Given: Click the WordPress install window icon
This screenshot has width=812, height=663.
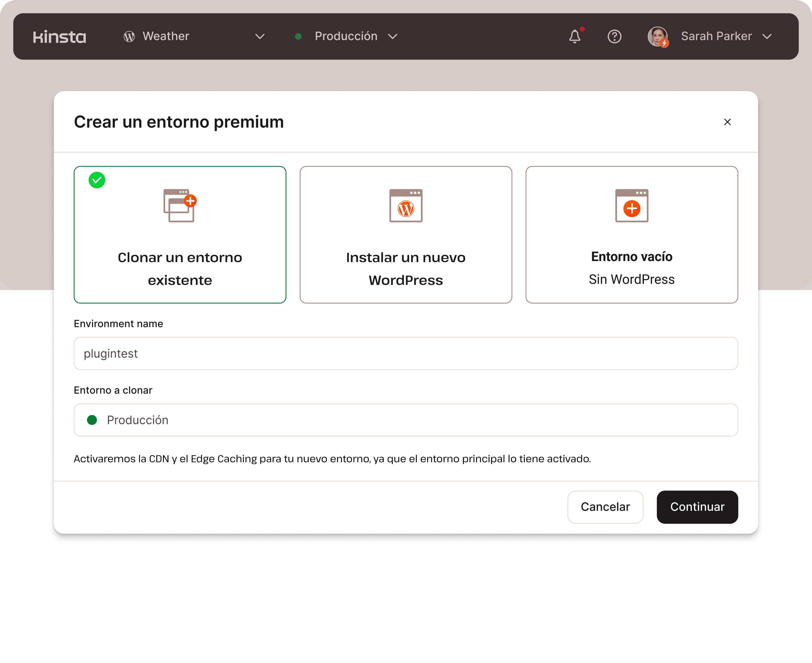Looking at the screenshot, I should point(406,205).
